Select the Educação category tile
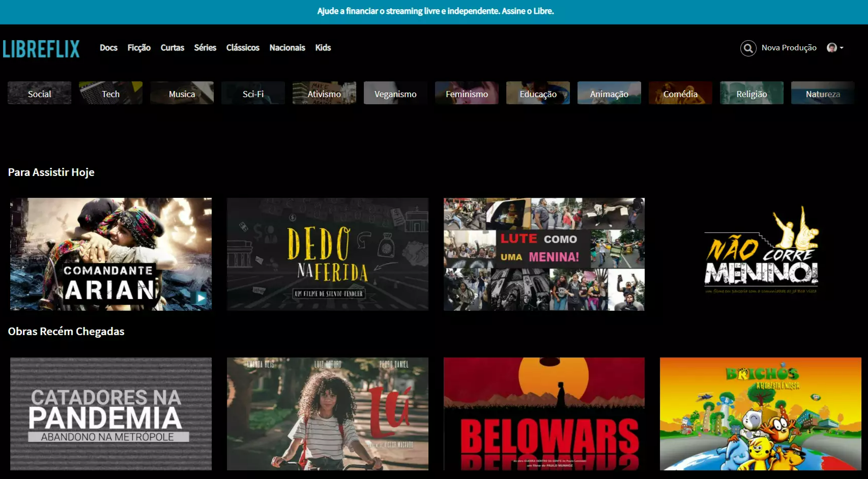This screenshot has height=479, width=868. pyautogui.click(x=538, y=93)
